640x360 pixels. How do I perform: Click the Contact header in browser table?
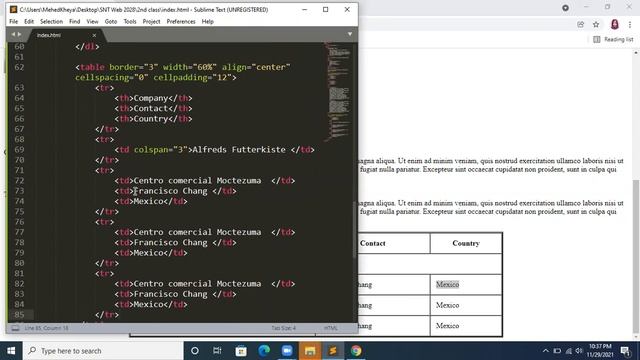tap(373, 243)
